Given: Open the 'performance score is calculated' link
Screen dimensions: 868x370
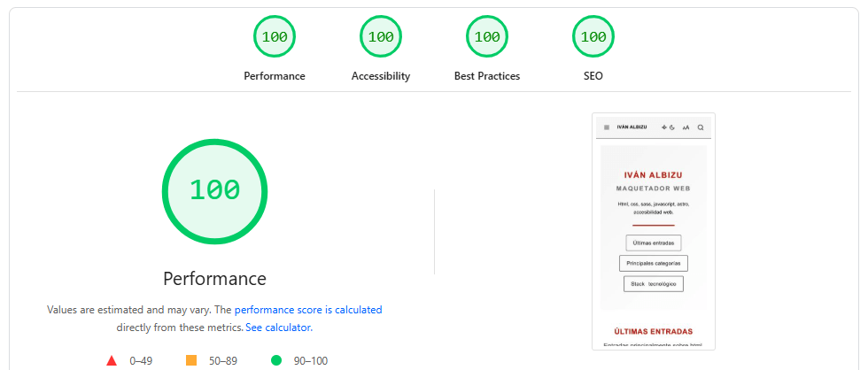Looking at the screenshot, I should [x=308, y=310].
